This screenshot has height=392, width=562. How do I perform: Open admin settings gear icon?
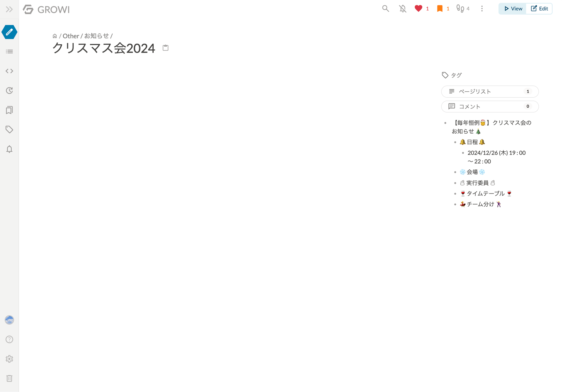pos(9,359)
